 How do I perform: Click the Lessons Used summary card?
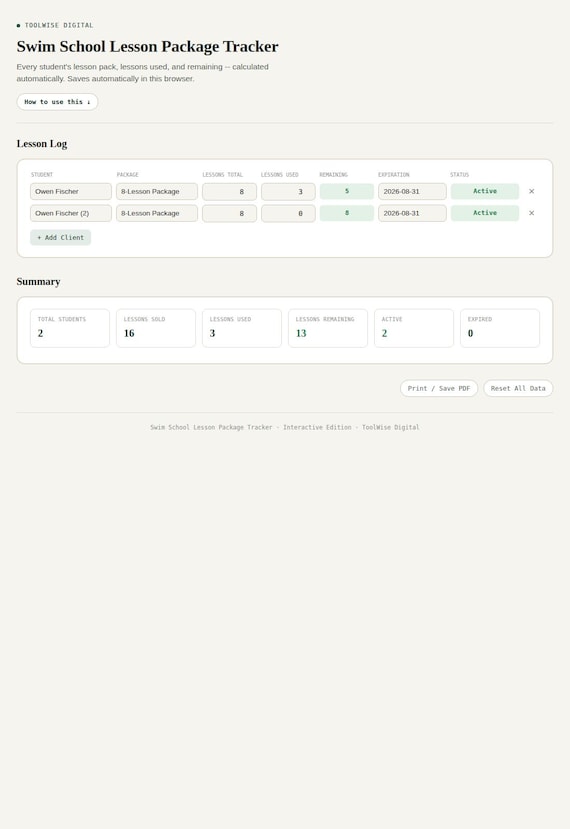(x=242, y=328)
